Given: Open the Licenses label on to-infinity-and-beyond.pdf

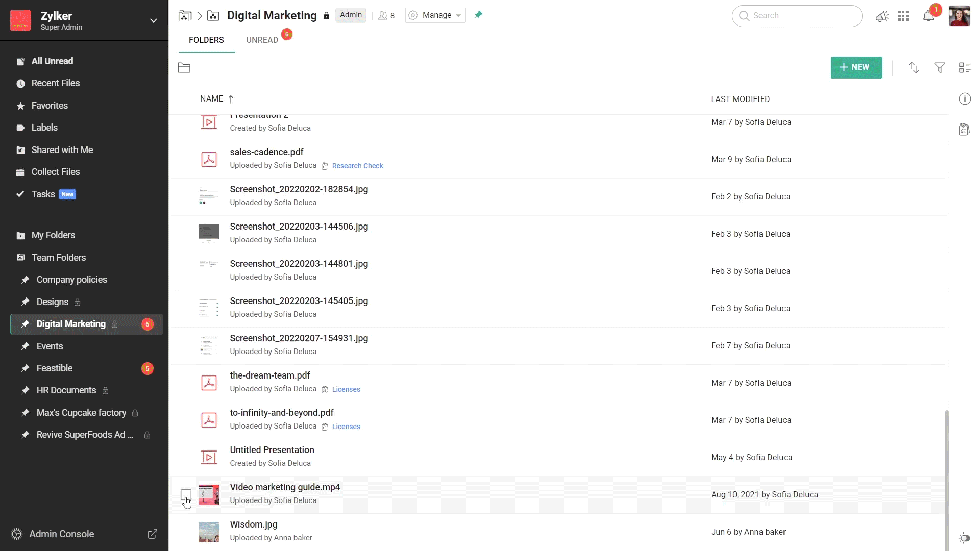Looking at the screenshot, I should pyautogui.click(x=346, y=427).
